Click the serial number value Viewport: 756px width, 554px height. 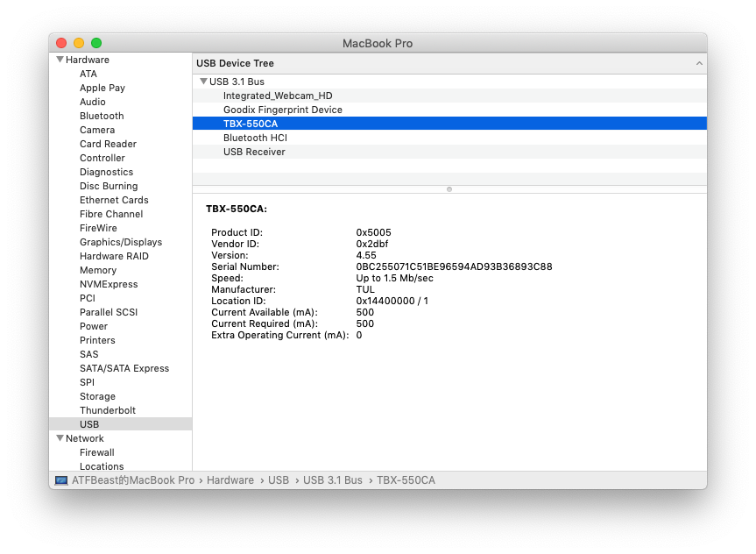click(x=454, y=266)
